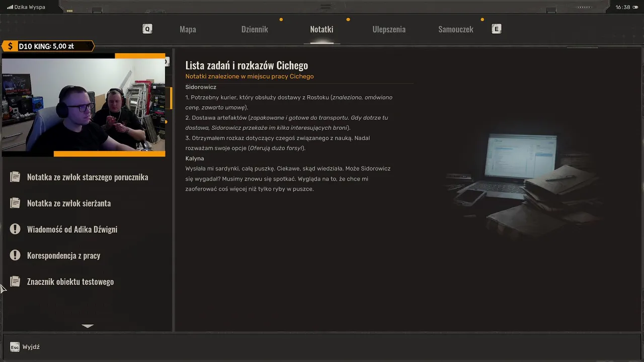Click the orange notification dot above Dziennik
This screenshot has height=362, width=644.
click(x=281, y=20)
